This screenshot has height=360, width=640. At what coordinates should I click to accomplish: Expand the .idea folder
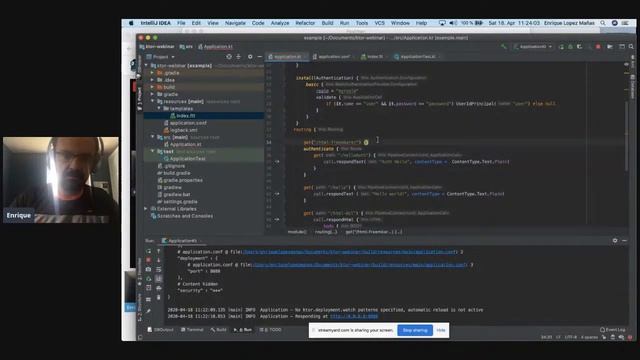point(153,80)
